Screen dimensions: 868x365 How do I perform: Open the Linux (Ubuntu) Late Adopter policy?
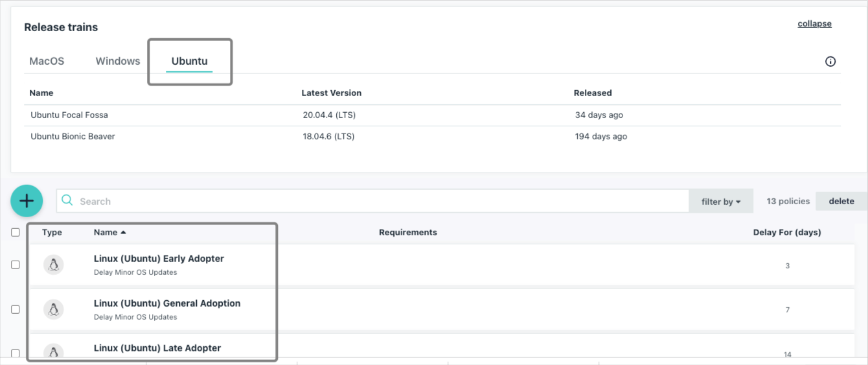tap(157, 348)
